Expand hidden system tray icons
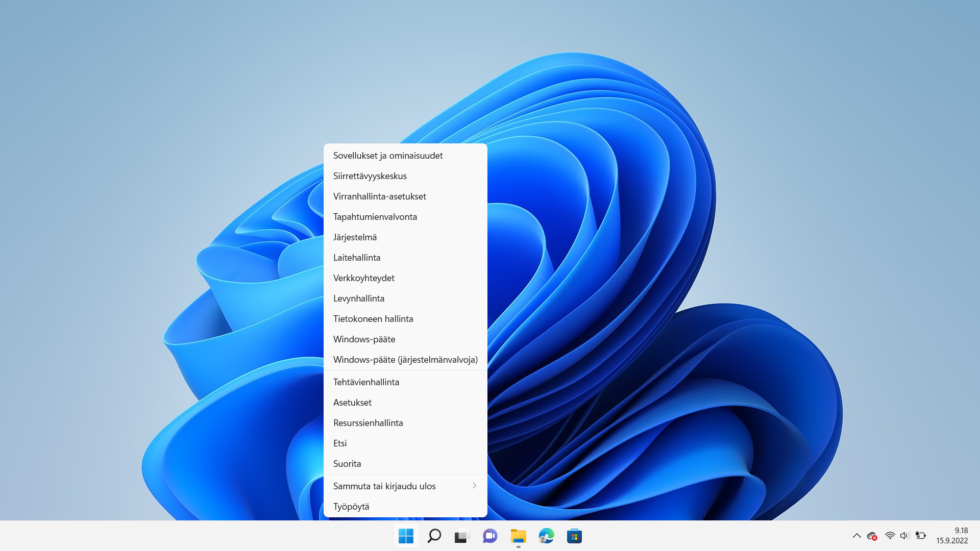 coord(857,536)
